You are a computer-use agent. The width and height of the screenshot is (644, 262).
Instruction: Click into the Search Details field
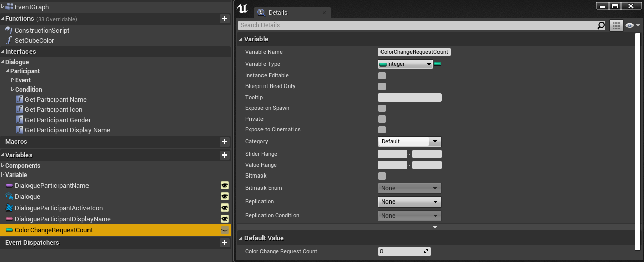[417, 25]
